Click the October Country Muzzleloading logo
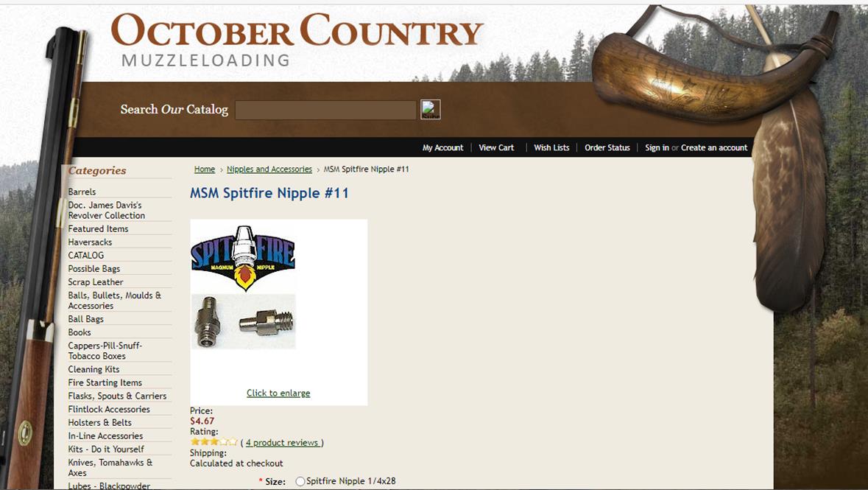The image size is (868, 490). pyautogui.click(x=297, y=40)
